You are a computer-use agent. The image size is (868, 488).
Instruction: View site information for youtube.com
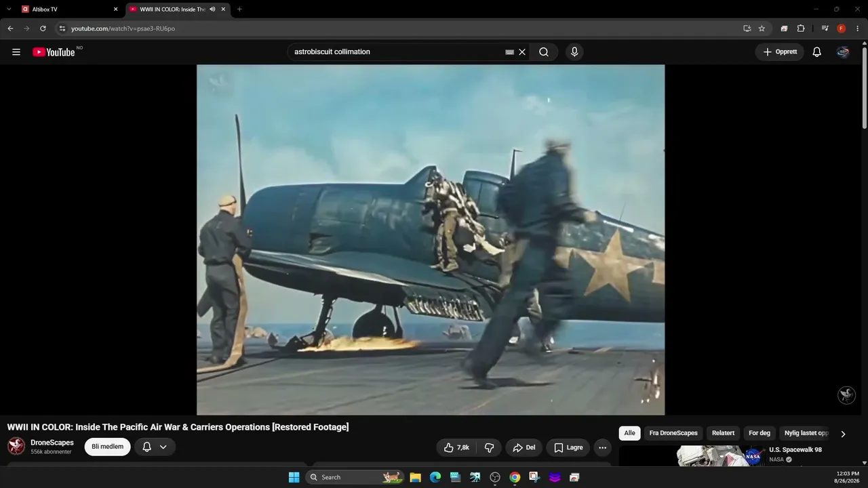[62, 28]
